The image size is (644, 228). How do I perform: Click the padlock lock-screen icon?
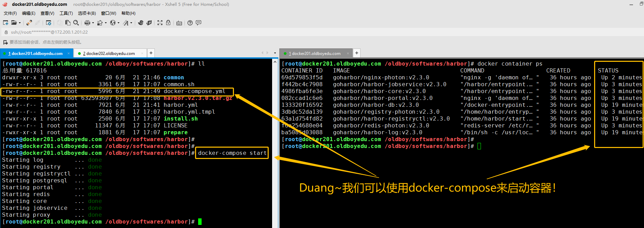(x=168, y=23)
